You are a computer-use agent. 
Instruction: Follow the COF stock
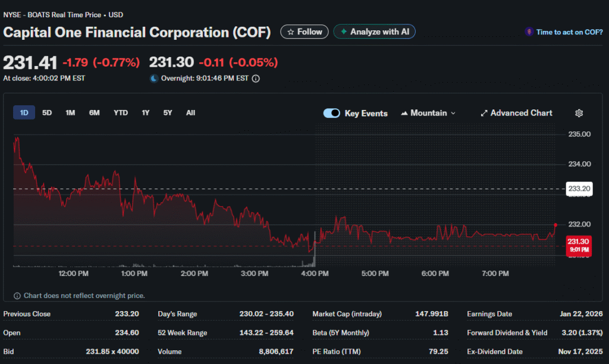[304, 32]
